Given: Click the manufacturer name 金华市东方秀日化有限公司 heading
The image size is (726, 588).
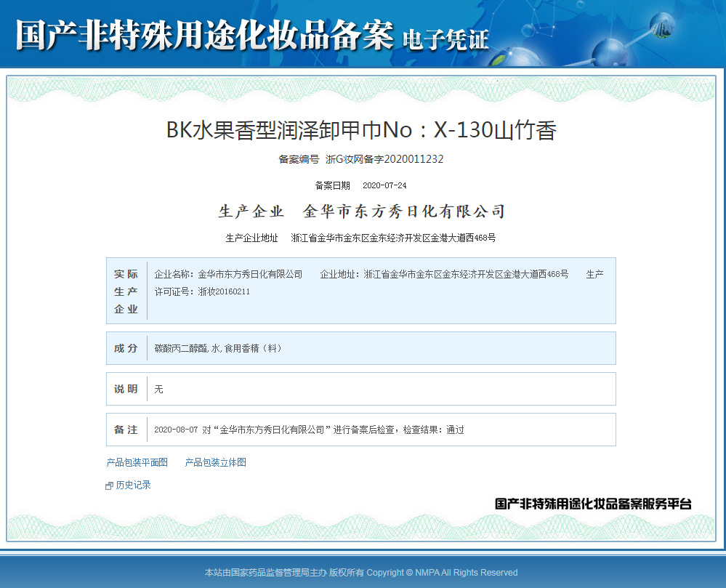Looking at the screenshot, I should tap(404, 212).
